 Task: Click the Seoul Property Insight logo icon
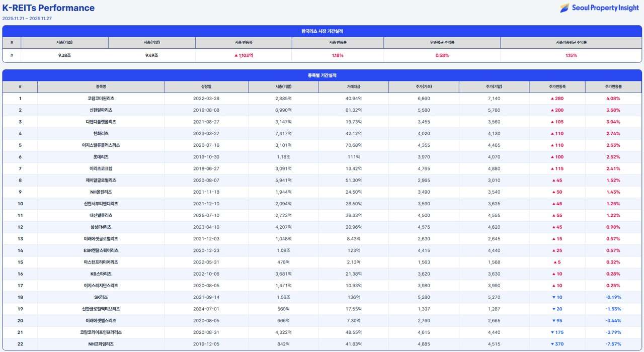pos(565,8)
